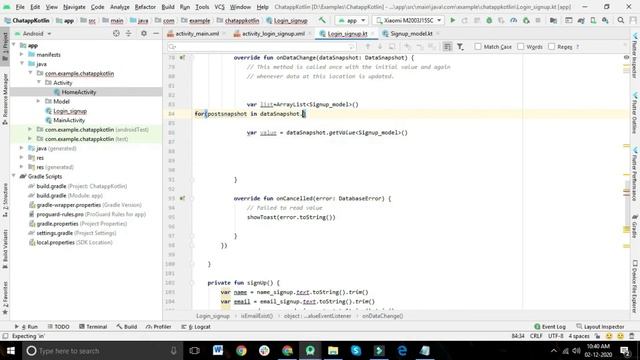Open the Xiaomi device selector dropdown

click(409, 20)
